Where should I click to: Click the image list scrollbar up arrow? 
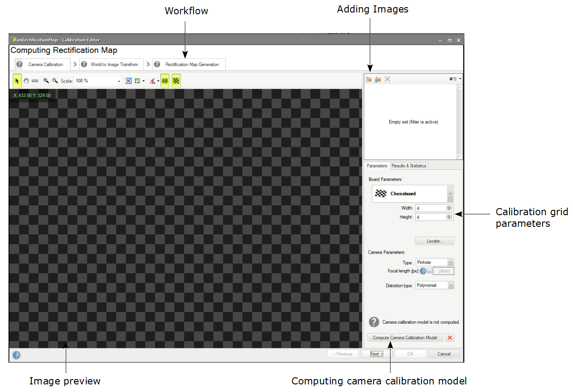tap(459, 88)
